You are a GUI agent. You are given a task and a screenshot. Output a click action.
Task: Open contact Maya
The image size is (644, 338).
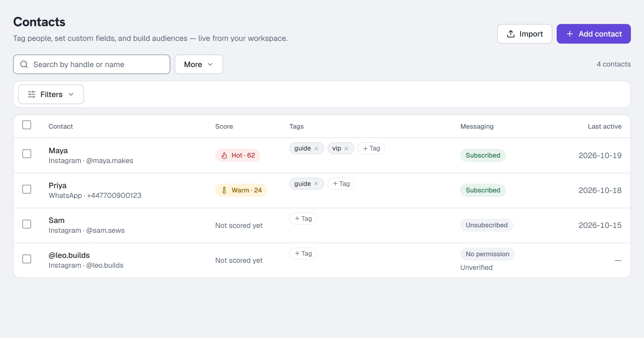(x=58, y=150)
